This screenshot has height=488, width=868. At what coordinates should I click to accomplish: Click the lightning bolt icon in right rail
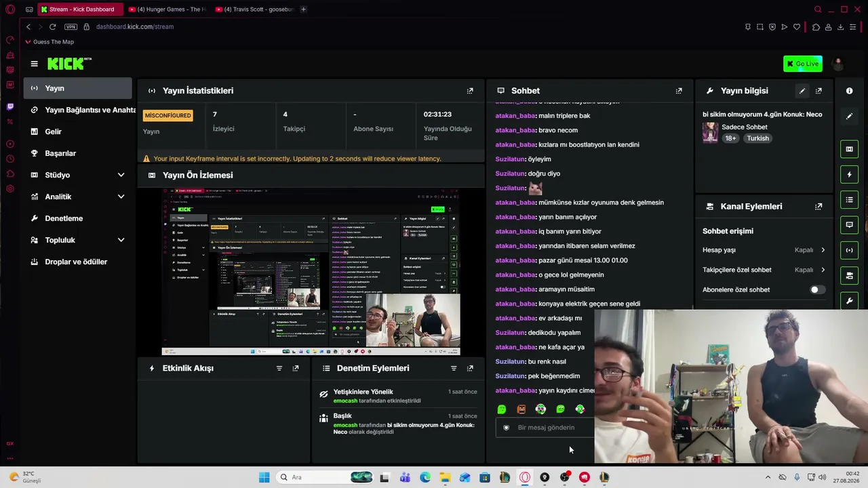(849, 175)
